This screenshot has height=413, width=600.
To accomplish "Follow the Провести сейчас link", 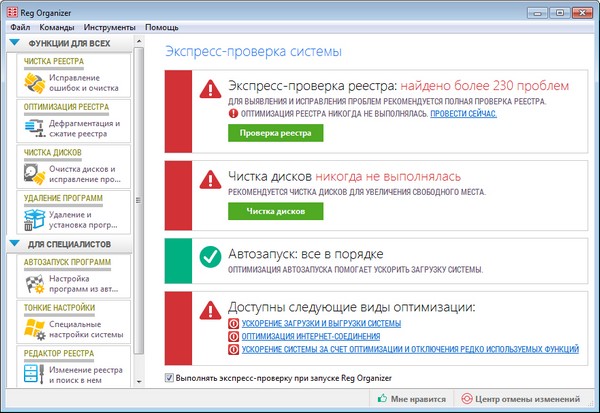I will coord(463,114).
